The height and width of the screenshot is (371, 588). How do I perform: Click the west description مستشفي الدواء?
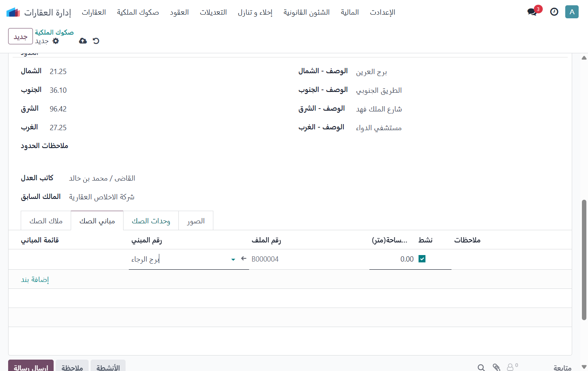pyautogui.click(x=379, y=128)
